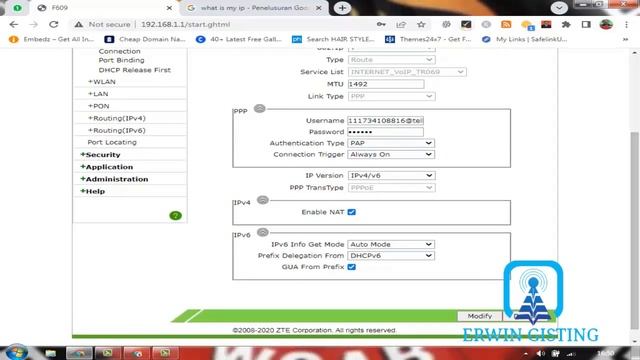Click the green help question mark icon
Viewport: 640px width, 360px height.
coord(176,216)
